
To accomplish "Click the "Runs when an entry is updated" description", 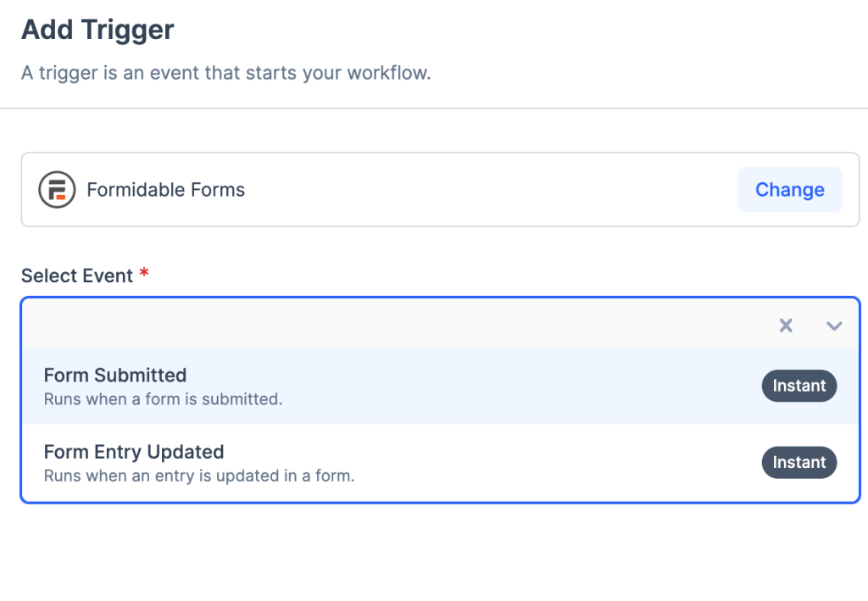I will click(x=199, y=476).
